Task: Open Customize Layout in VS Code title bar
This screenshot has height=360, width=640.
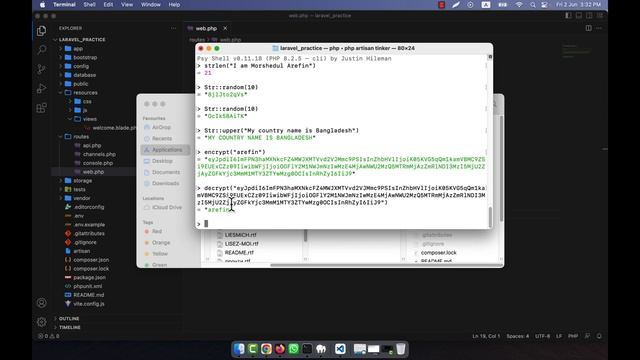Action: pos(600,16)
